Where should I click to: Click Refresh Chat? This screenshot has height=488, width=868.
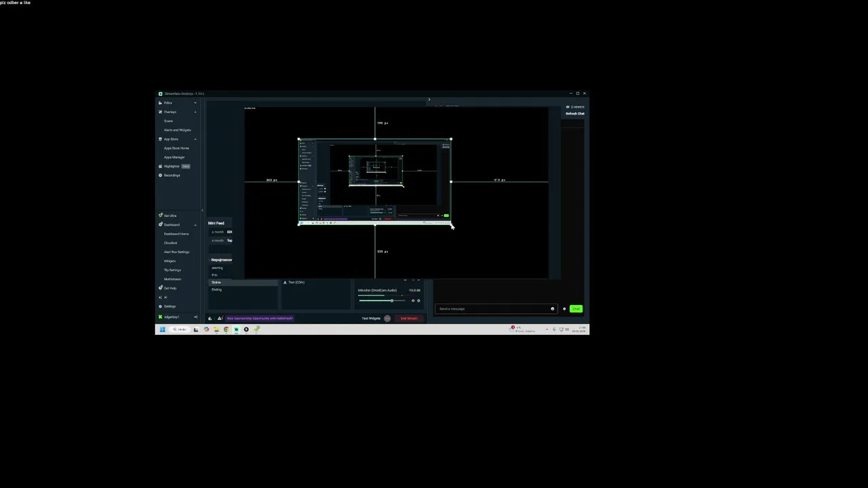pos(575,114)
